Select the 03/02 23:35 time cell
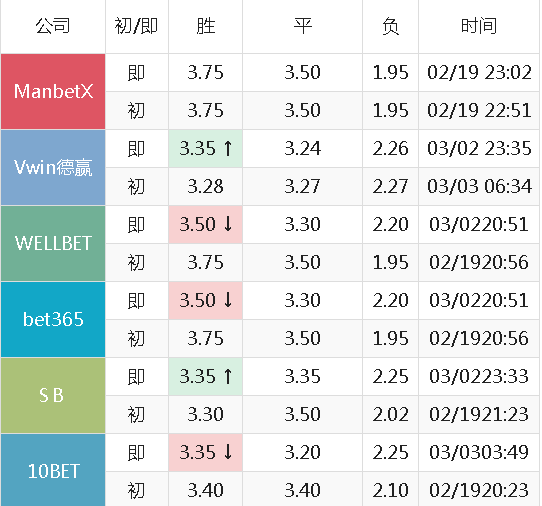The height and width of the screenshot is (506, 542). click(479, 149)
